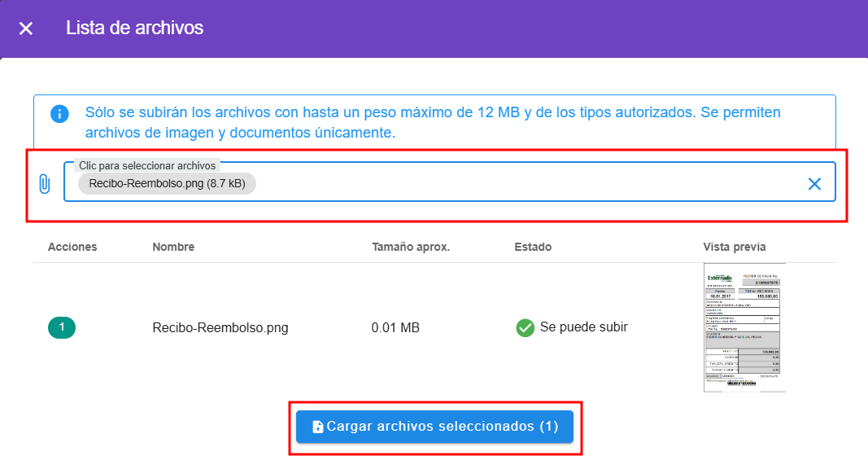Select the Recibo-Reembolso.png name in the table row
The height and width of the screenshot is (469, 868).
click(220, 328)
